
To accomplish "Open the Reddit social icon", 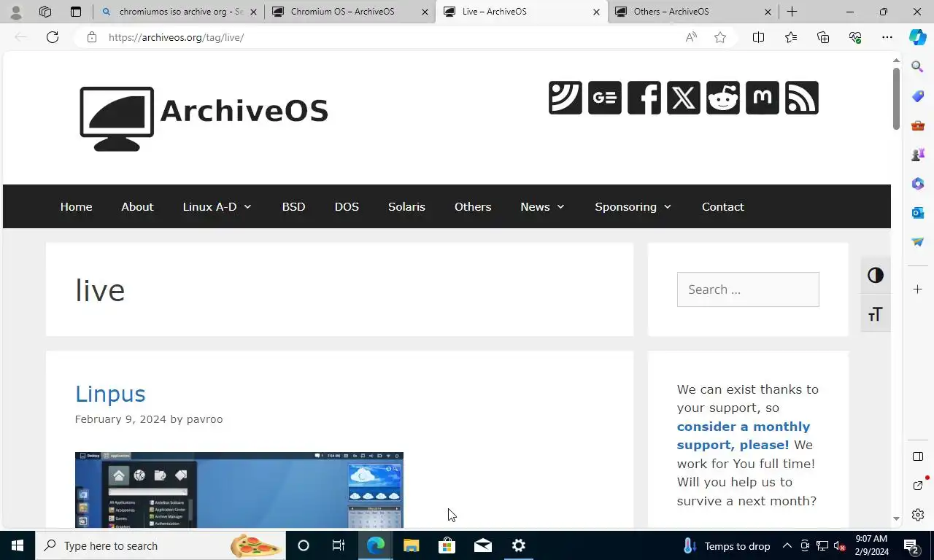I will pos(723,98).
